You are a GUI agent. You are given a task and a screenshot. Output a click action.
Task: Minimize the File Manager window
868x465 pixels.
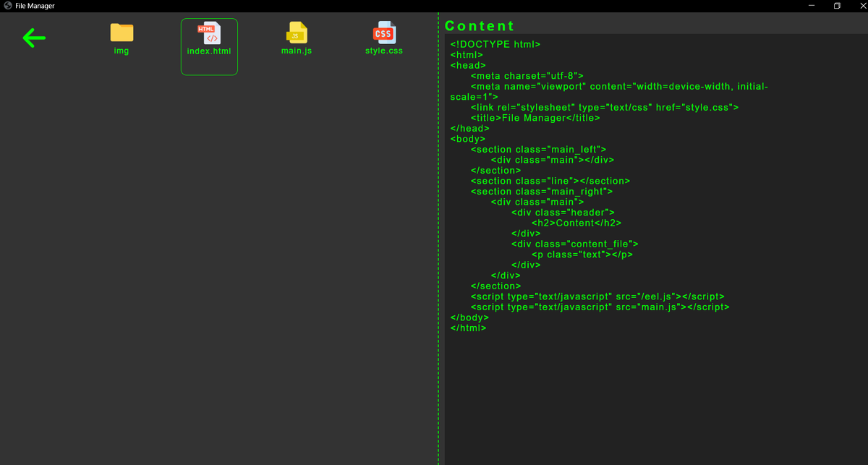811,6
